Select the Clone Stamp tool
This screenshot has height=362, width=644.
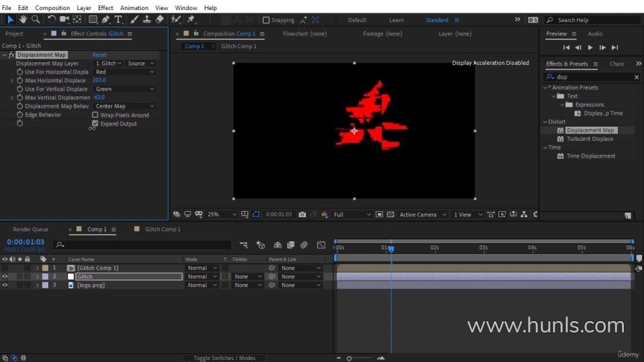pyautogui.click(x=146, y=19)
